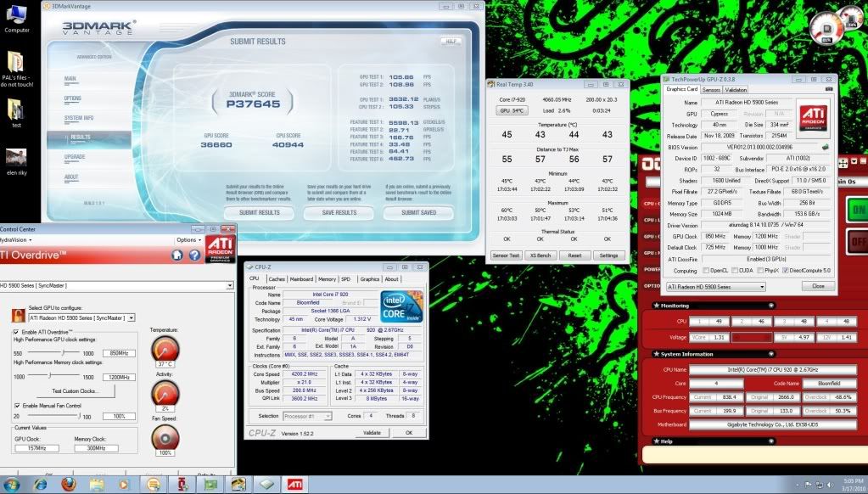The width and height of the screenshot is (868, 494).
Task: Toggle PhysX checkbox in GPU-Z
Action: coord(760,271)
